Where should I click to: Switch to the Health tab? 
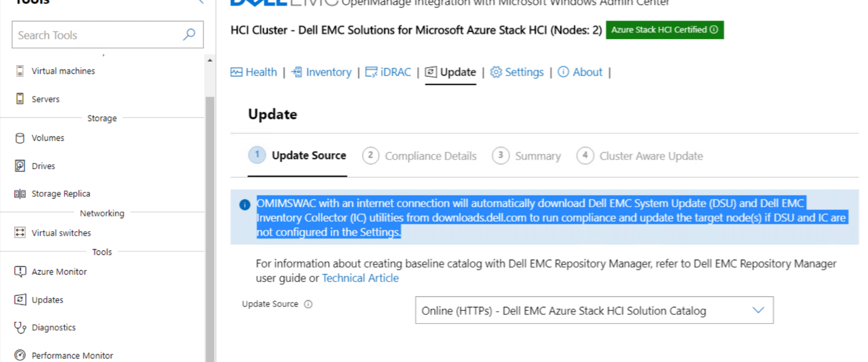(x=254, y=72)
